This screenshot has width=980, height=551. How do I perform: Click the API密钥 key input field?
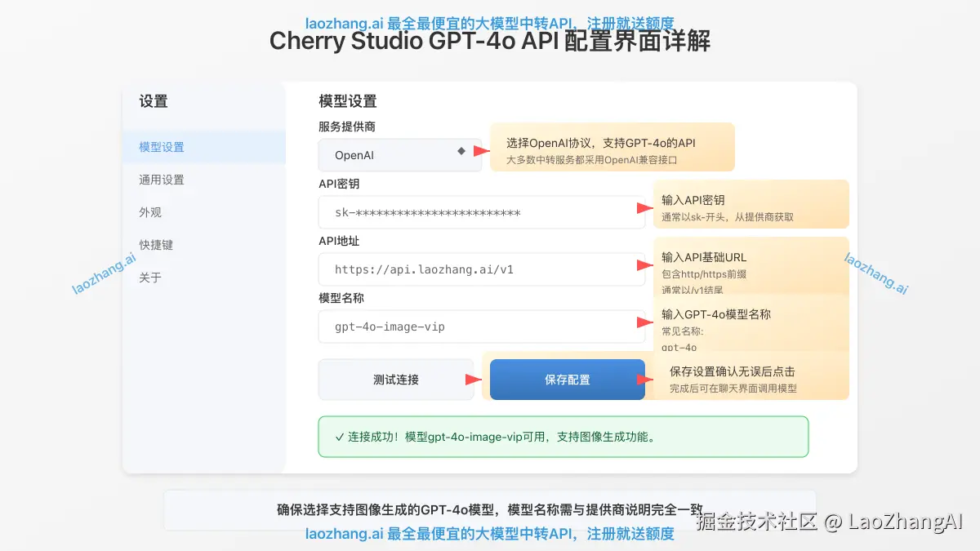pyautogui.click(x=482, y=212)
